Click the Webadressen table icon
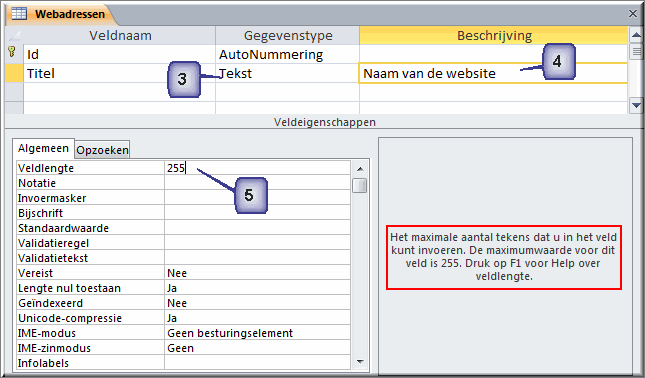Image resolution: width=645 pixels, height=378 pixels. pos(19,14)
